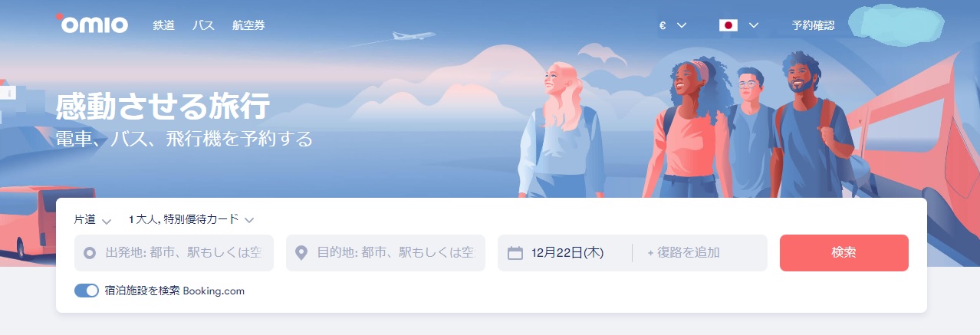Select the 12月22日(木) departure date
The width and height of the screenshot is (980, 335).
tap(567, 253)
